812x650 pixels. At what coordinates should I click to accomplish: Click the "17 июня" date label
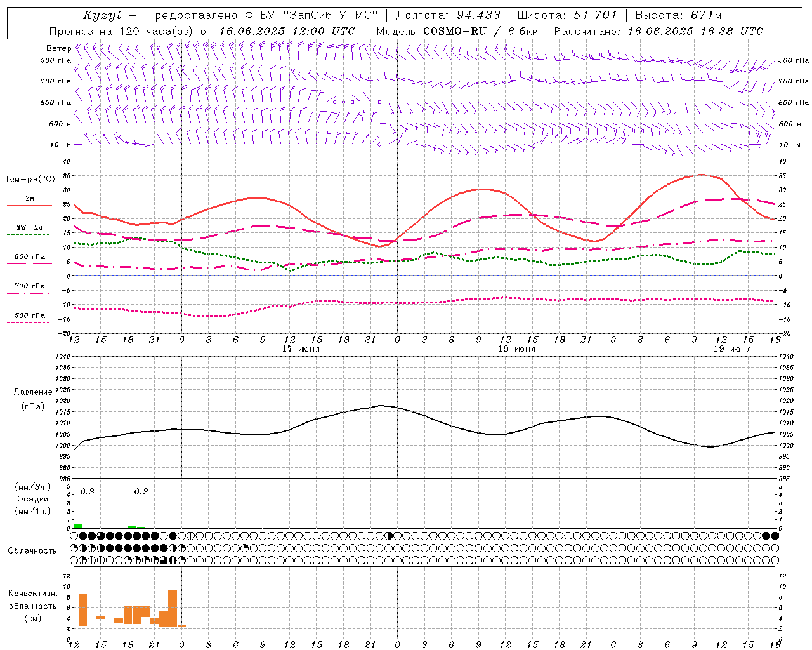pyautogui.click(x=301, y=349)
